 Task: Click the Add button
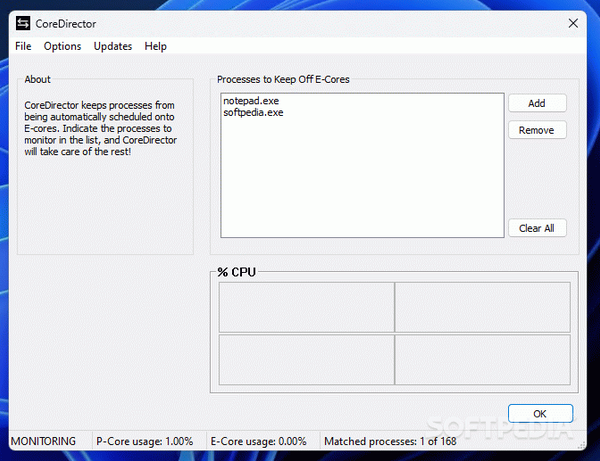pos(537,103)
